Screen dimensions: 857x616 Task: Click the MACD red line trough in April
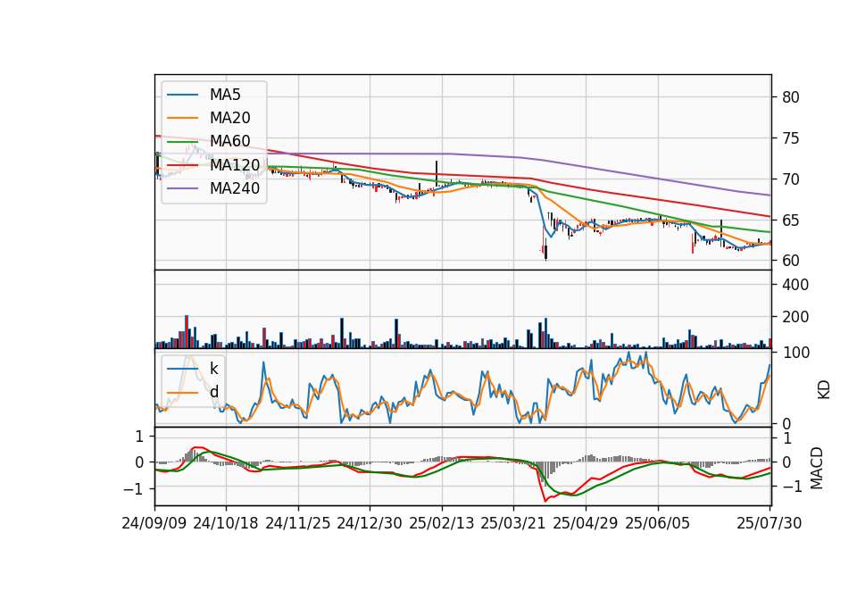tap(545, 500)
